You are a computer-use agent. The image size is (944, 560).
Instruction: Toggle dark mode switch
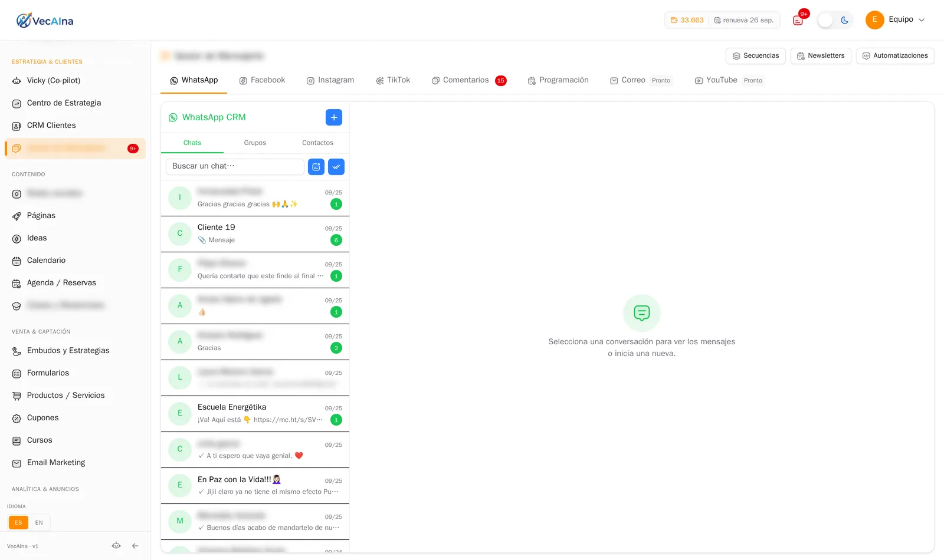835,20
